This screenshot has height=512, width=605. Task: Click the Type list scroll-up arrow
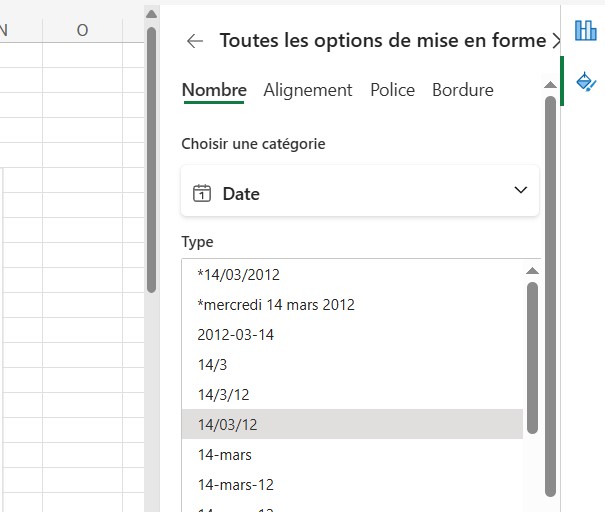point(532,271)
